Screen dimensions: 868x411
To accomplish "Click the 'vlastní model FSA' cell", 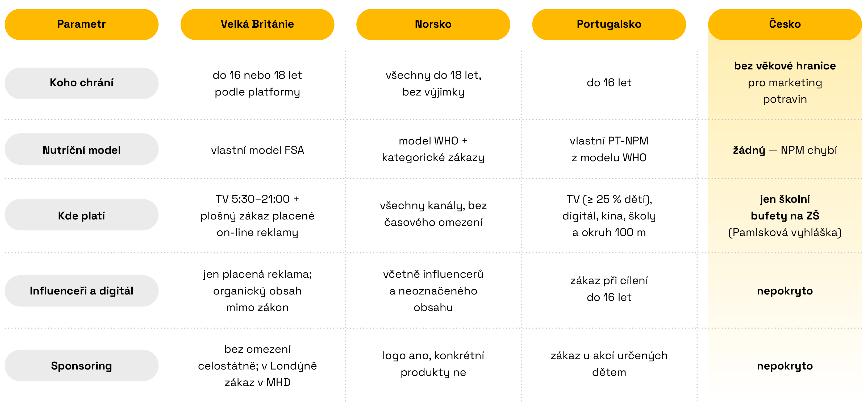I will 257,150.
